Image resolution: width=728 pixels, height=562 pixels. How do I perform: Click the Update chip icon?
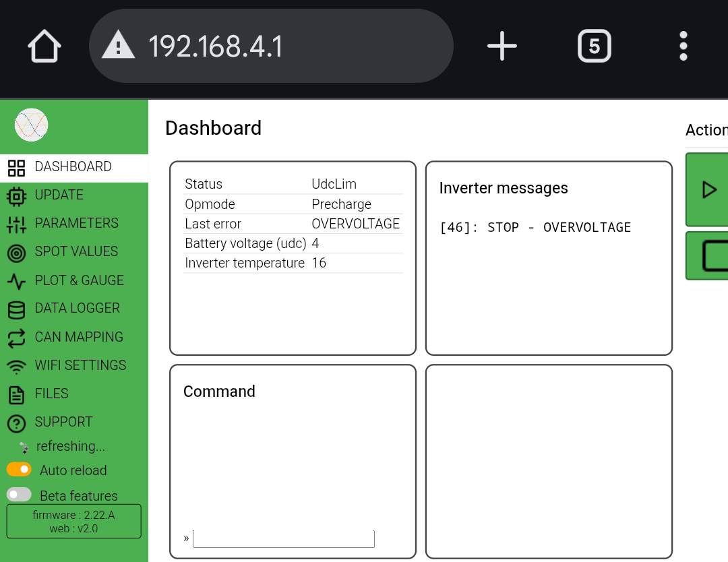click(16, 196)
